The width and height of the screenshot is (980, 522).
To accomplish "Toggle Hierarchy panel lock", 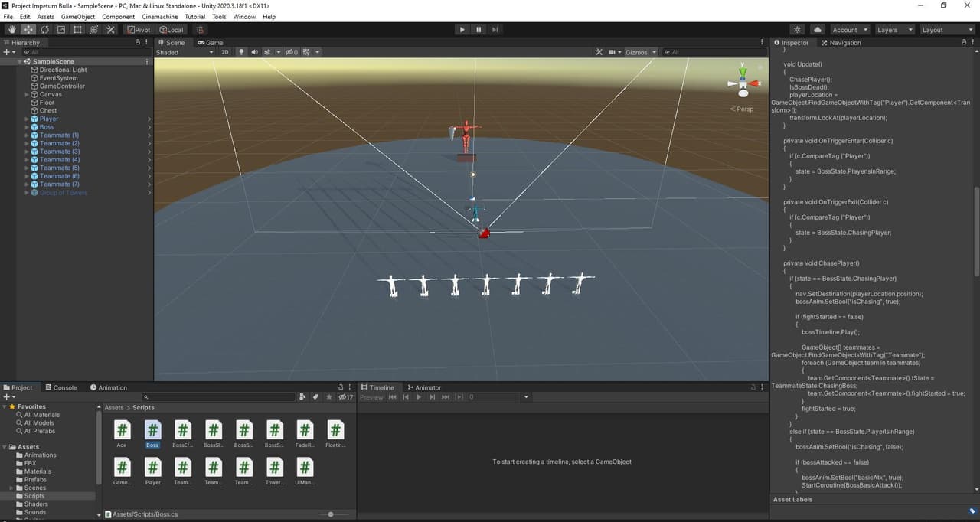I will point(138,42).
